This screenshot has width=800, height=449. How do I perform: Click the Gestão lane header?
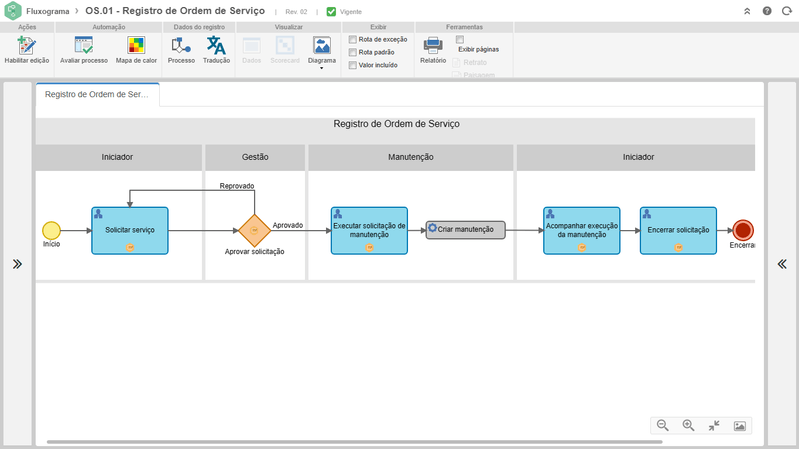click(255, 157)
